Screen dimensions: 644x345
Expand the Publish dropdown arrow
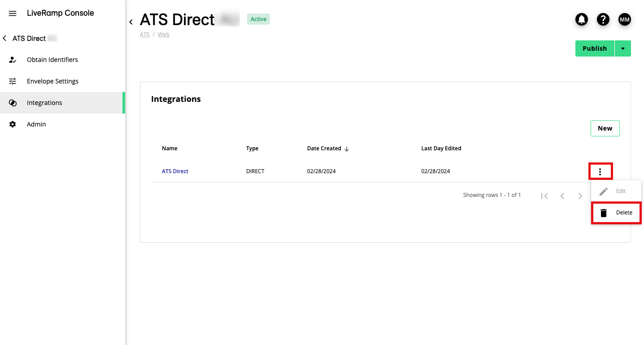click(x=623, y=48)
